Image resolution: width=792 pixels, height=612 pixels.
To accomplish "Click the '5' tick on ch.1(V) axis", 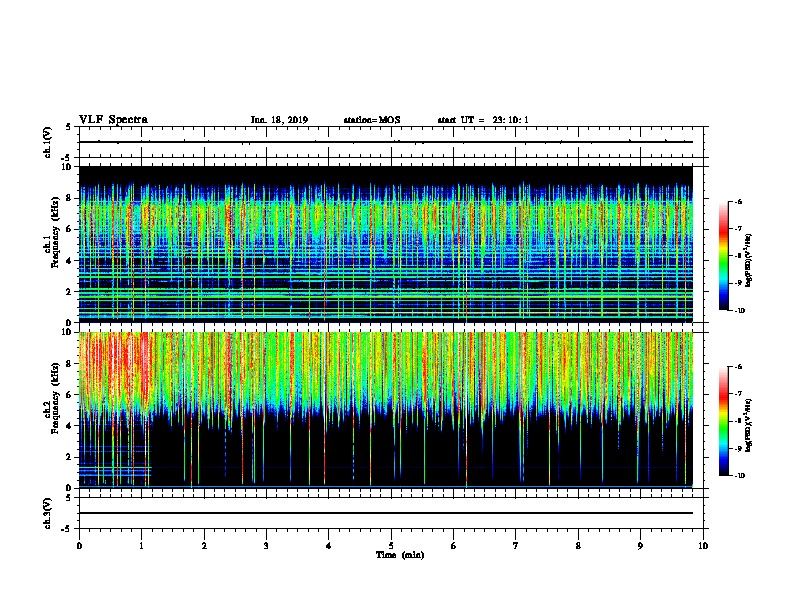I will [x=69, y=127].
